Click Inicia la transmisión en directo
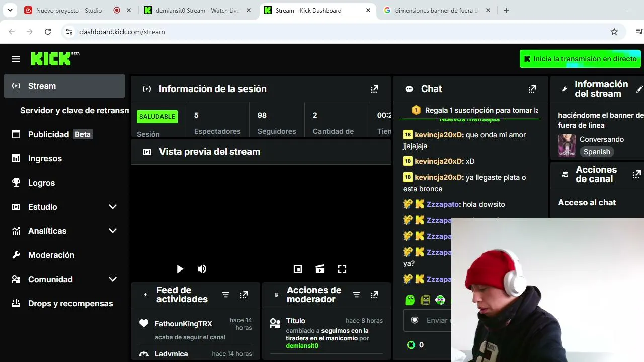The image size is (644, 362). 580,59
